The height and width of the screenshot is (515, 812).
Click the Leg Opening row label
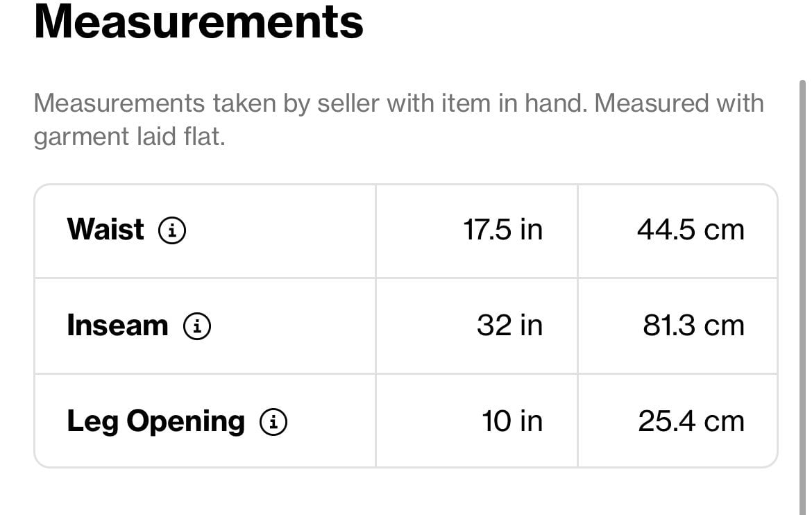tap(155, 421)
